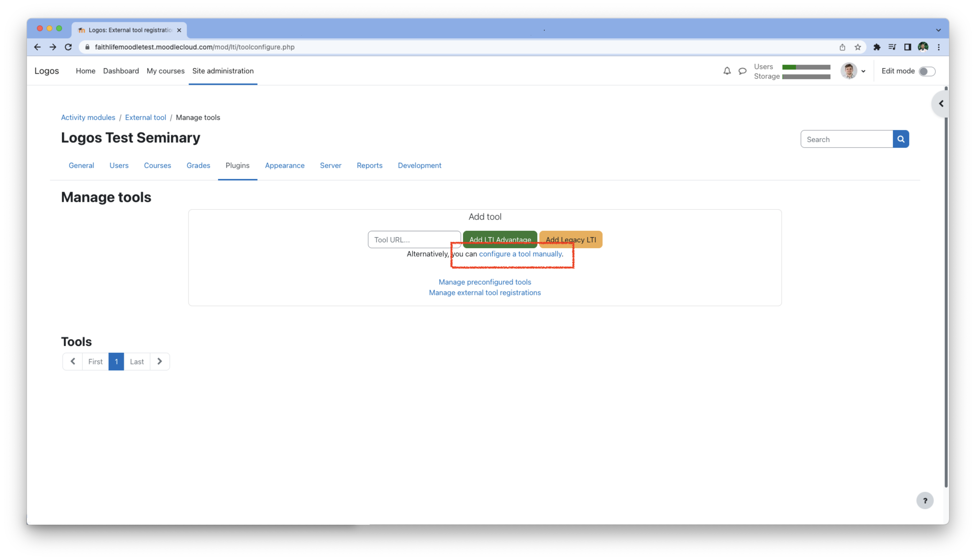
Task: Reload the page using the refresh icon
Action: pos(68,47)
